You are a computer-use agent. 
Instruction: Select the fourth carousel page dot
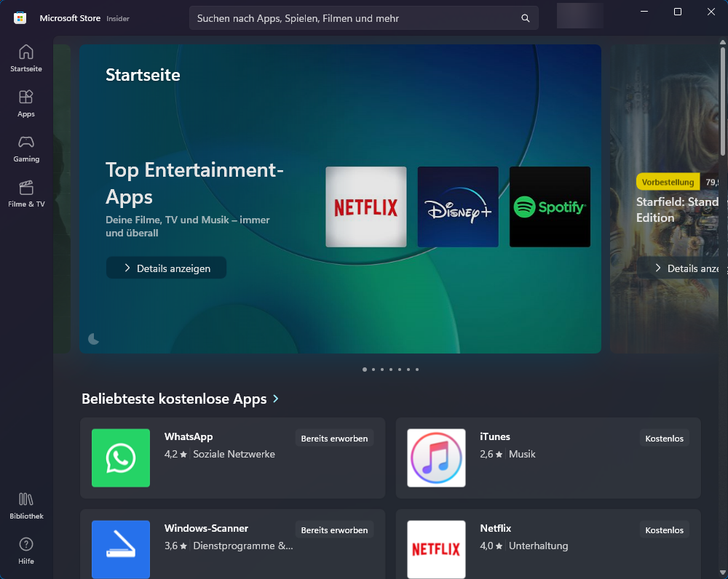tap(391, 370)
